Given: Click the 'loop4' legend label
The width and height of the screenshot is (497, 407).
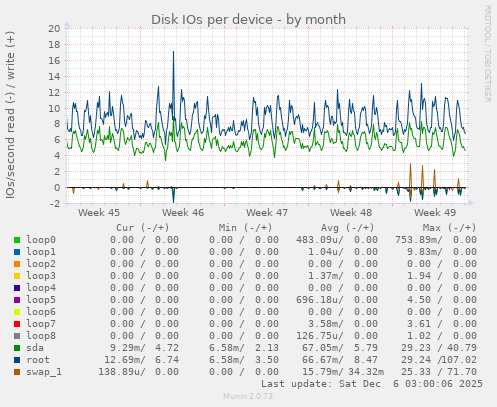Looking at the screenshot, I should (41, 288).
